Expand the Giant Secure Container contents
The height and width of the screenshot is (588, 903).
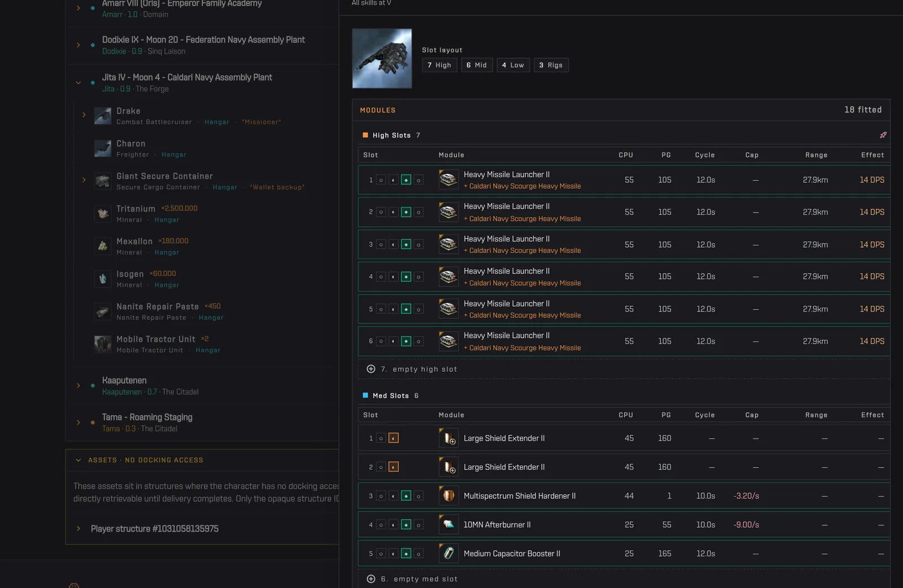84,180
